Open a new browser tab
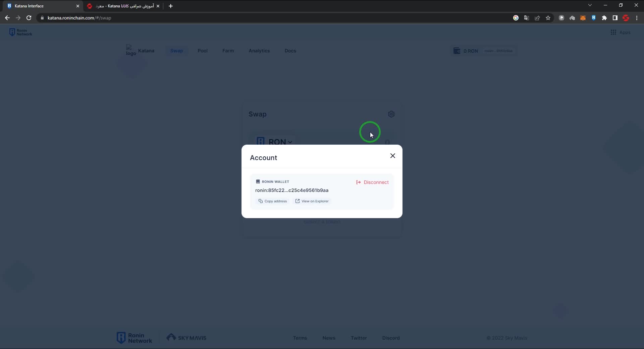 click(x=171, y=6)
